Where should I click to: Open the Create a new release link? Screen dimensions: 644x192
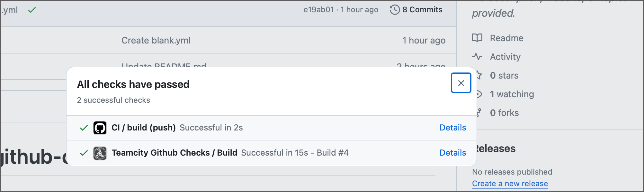[x=510, y=183]
